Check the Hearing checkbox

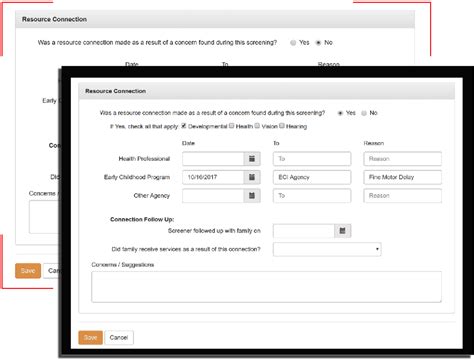pyautogui.click(x=282, y=126)
